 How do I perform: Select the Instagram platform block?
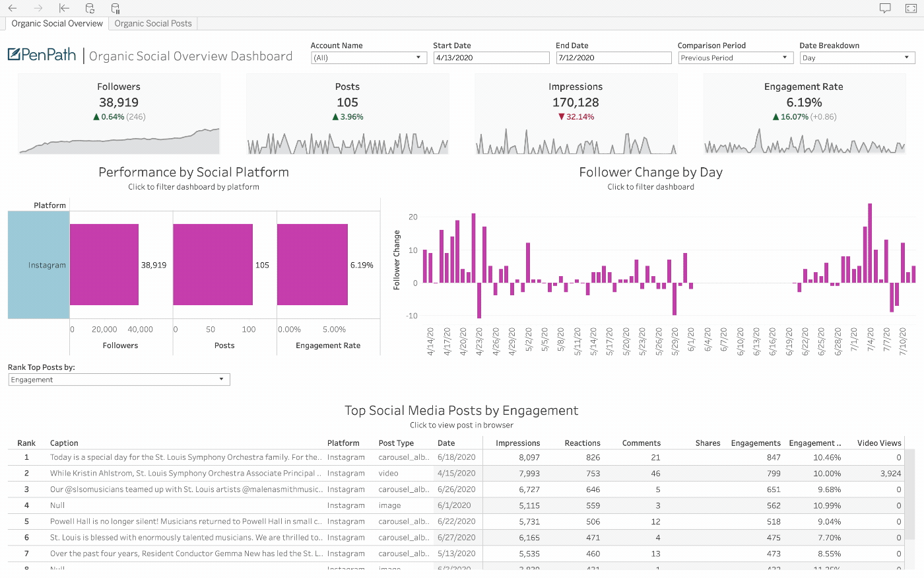(38, 265)
